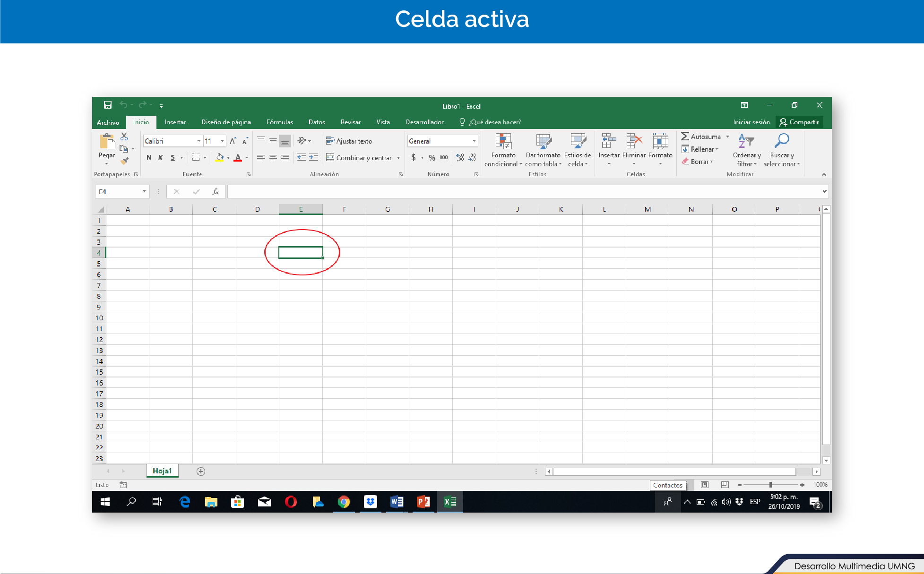Screen dimensions: 924x574
Task: Open Excel from the Windows taskbar
Action: [450, 502]
